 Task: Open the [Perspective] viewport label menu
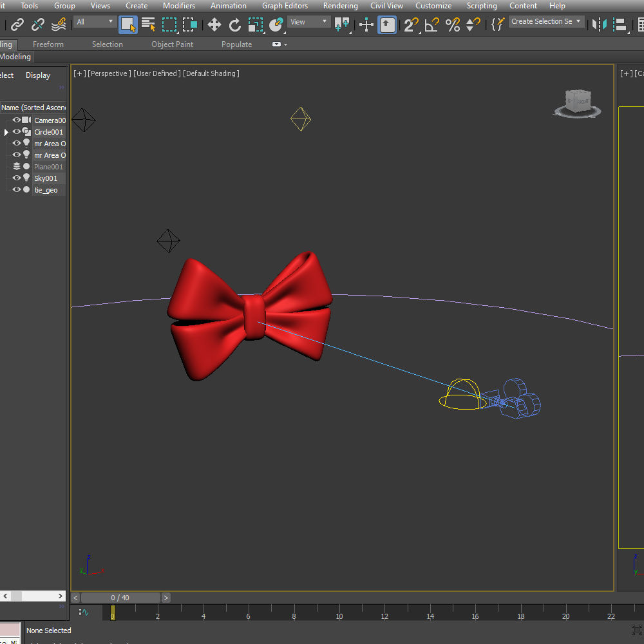pyautogui.click(x=109, y=73)
